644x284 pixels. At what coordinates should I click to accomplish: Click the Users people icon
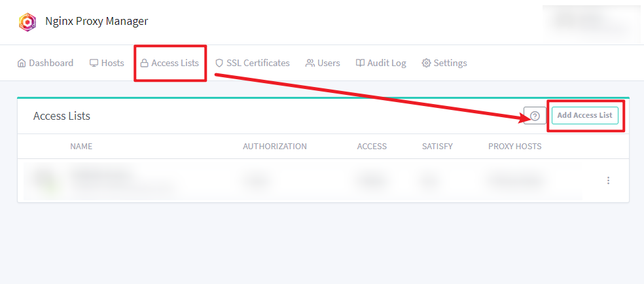[x=310, y=63]
